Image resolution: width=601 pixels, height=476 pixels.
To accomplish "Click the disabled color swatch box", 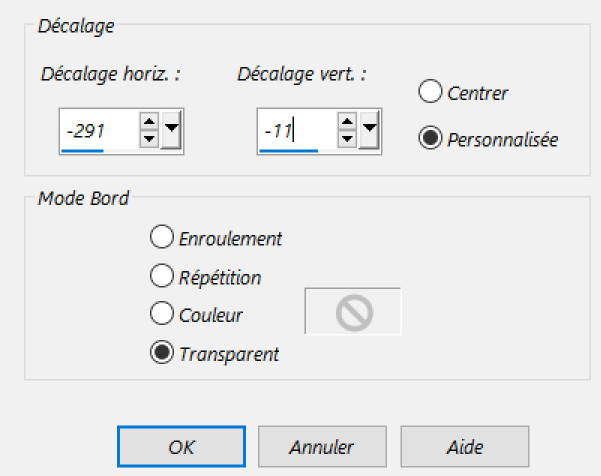I will point(352,311).
